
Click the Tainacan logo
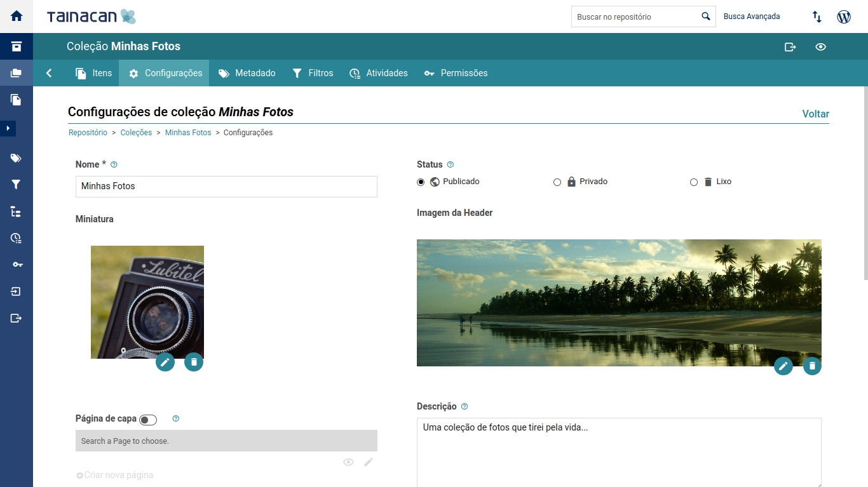[x=92, y=17]
